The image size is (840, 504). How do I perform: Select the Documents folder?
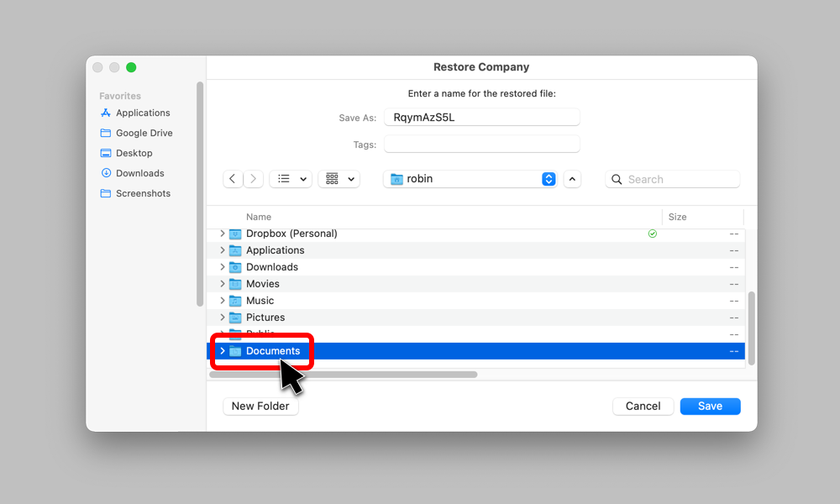[x=475, y=351]
